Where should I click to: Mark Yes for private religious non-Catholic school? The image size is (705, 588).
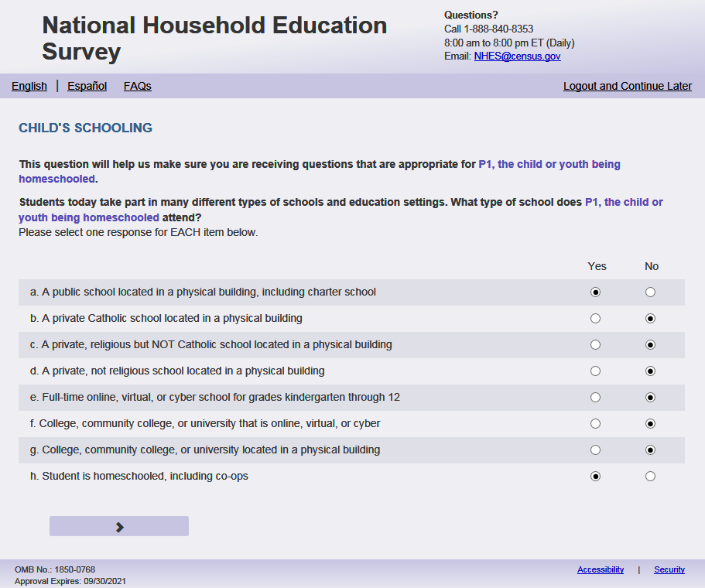pyautogui.click(x=595, y=345)
